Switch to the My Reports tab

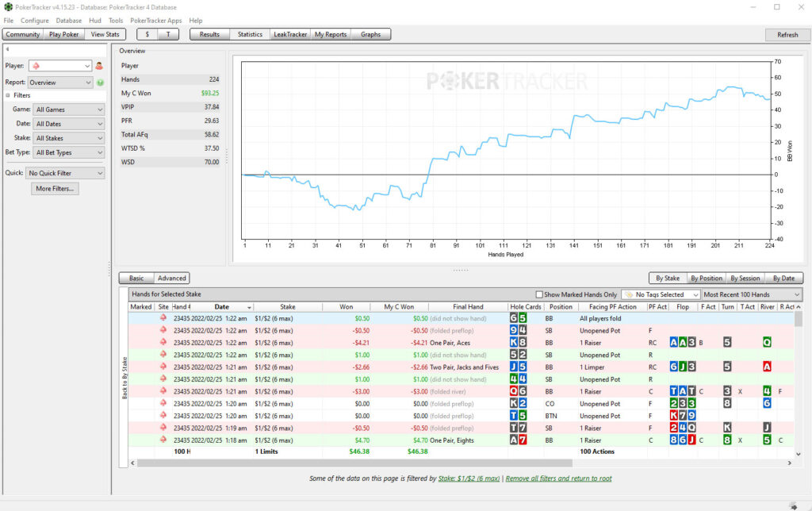(x=331, y=34)
